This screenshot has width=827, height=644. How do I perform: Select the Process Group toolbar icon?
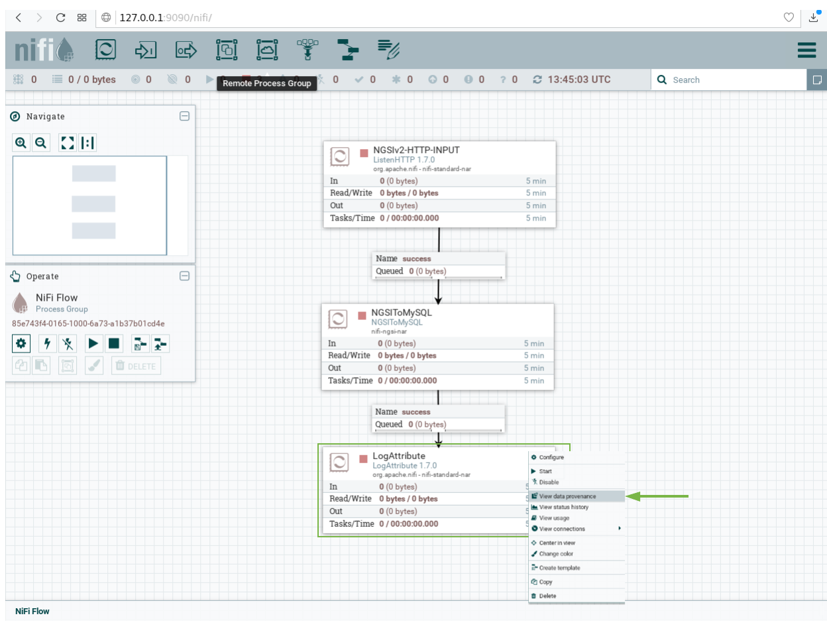227,50
